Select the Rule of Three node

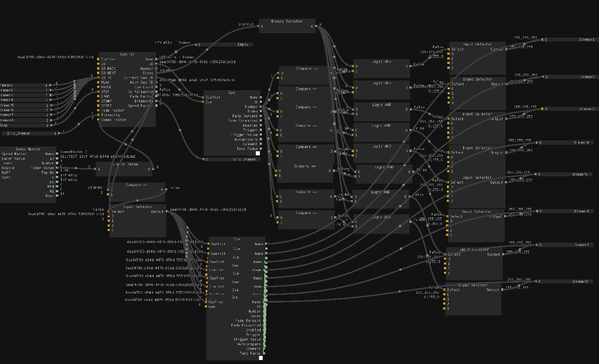coord(124,165)
